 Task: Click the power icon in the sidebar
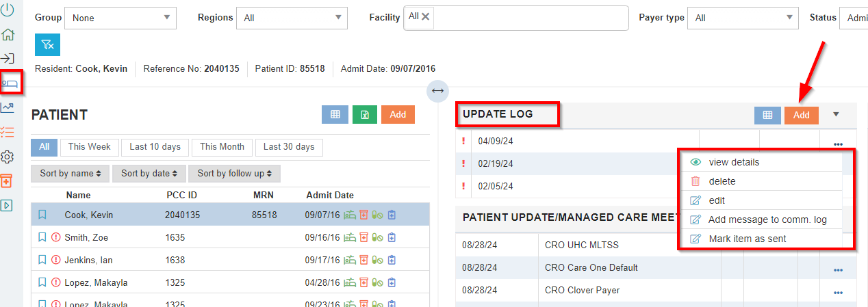coord(8,10)
